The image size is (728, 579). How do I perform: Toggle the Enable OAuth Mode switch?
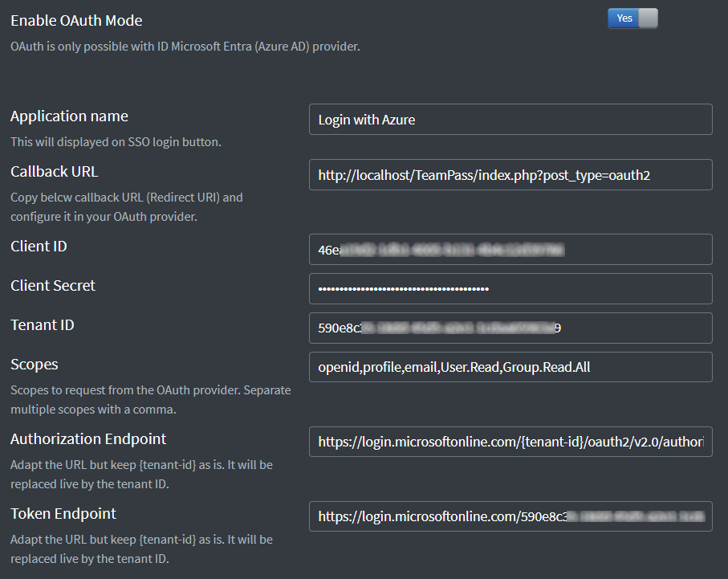click(632, 18)
